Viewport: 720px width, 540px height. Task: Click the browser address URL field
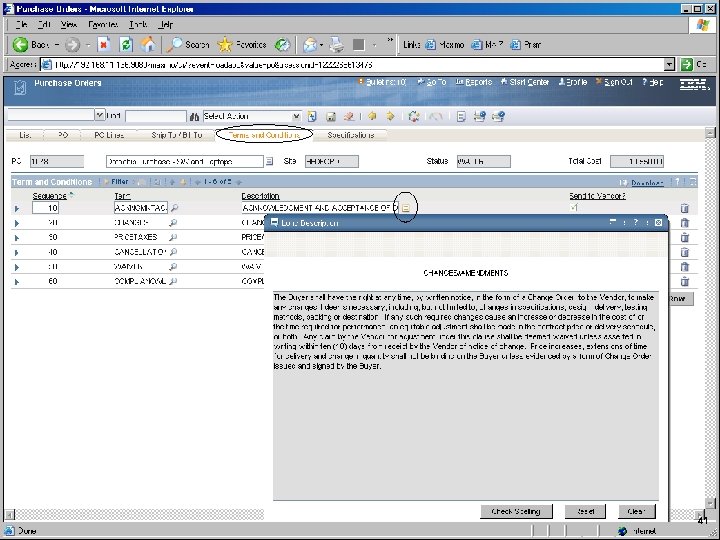pyautogui.click(x=353, y=64)
